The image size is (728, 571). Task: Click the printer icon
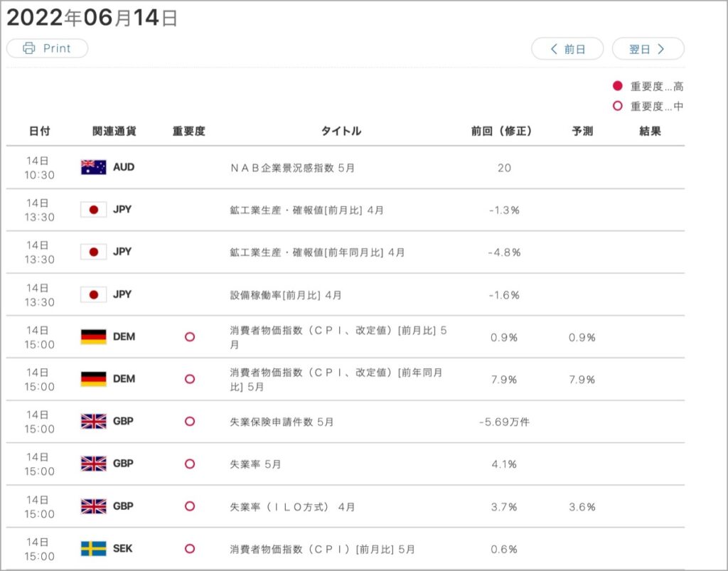28,48
